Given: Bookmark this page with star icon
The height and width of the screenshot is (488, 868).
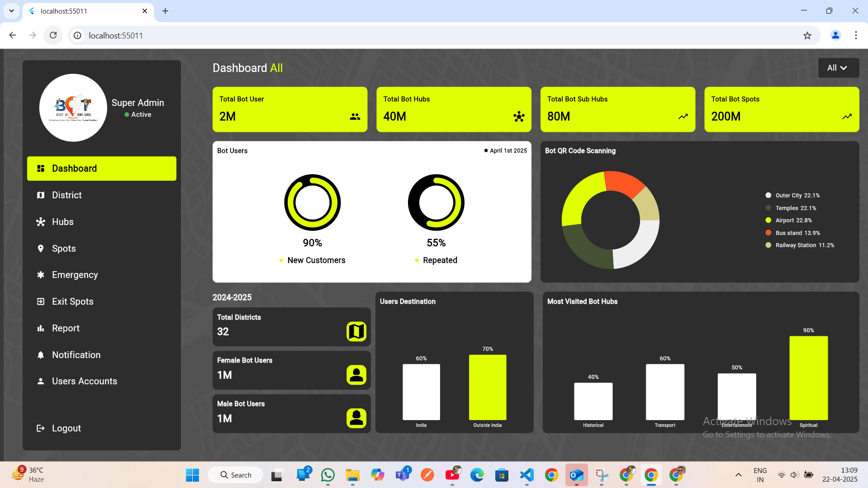Looking at the screenshot, I should [807, 35].
